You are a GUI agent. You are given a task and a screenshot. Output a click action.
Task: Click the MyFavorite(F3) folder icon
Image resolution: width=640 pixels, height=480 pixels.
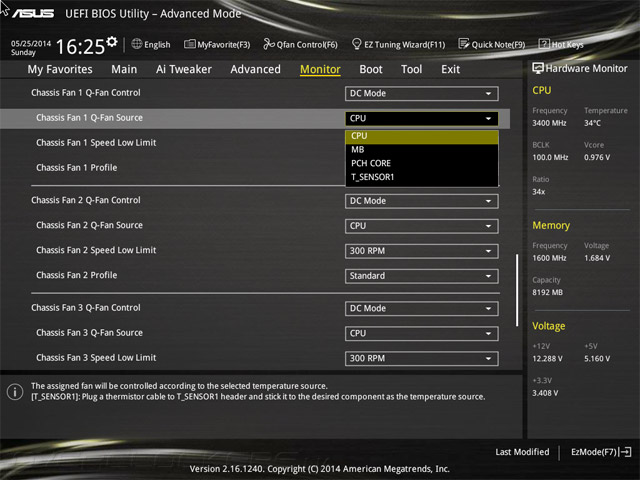click(x=189, y=44)
